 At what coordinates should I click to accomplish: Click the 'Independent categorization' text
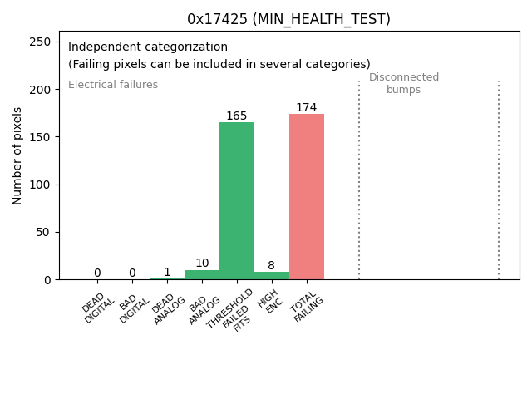(148, 47)
